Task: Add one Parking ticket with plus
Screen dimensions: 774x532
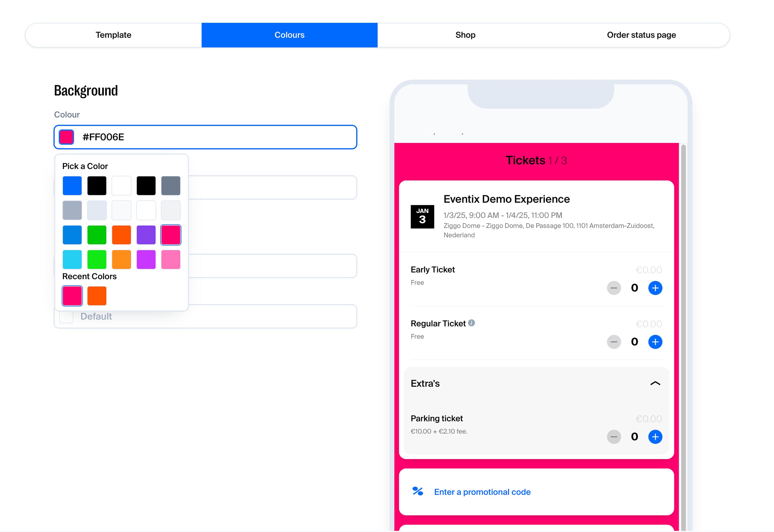Action: click(x=655, y=437)
